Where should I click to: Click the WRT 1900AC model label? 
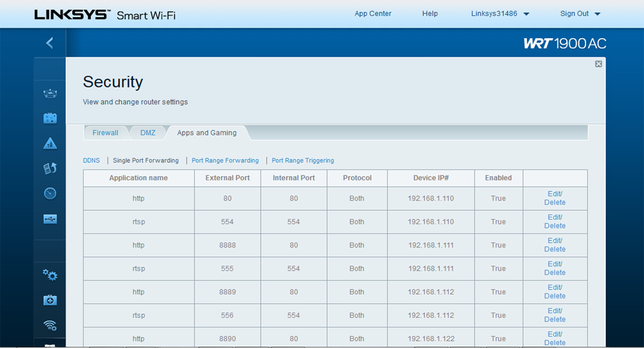(x=565, y=44)
